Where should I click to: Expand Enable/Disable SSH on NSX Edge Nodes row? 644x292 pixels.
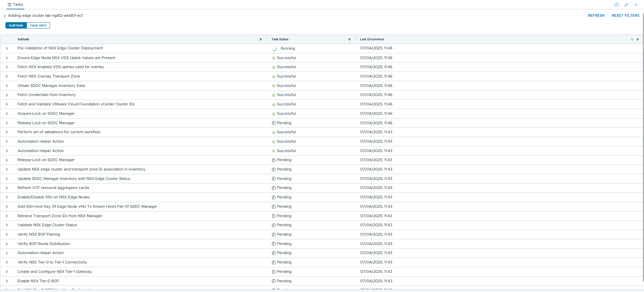click(7, 197)
